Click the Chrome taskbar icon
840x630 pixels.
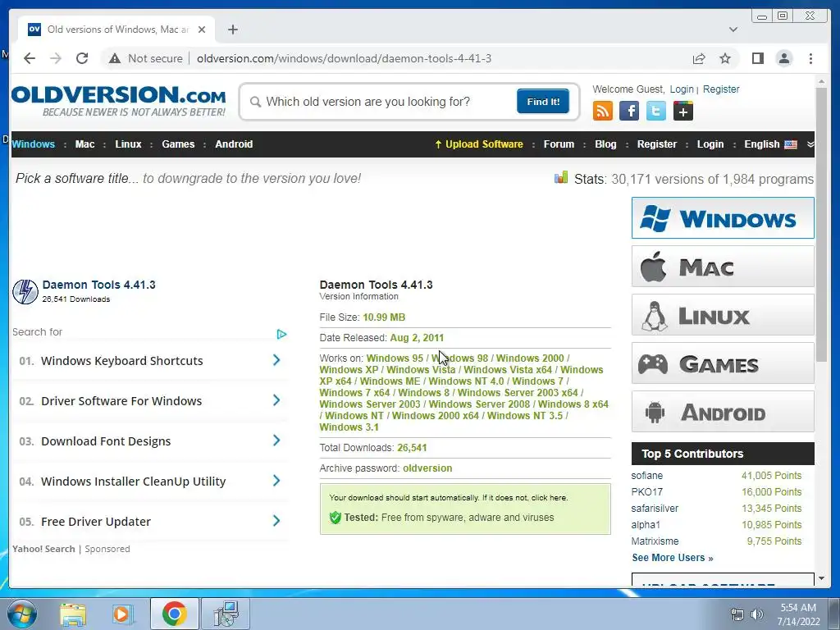click(174, 614)
